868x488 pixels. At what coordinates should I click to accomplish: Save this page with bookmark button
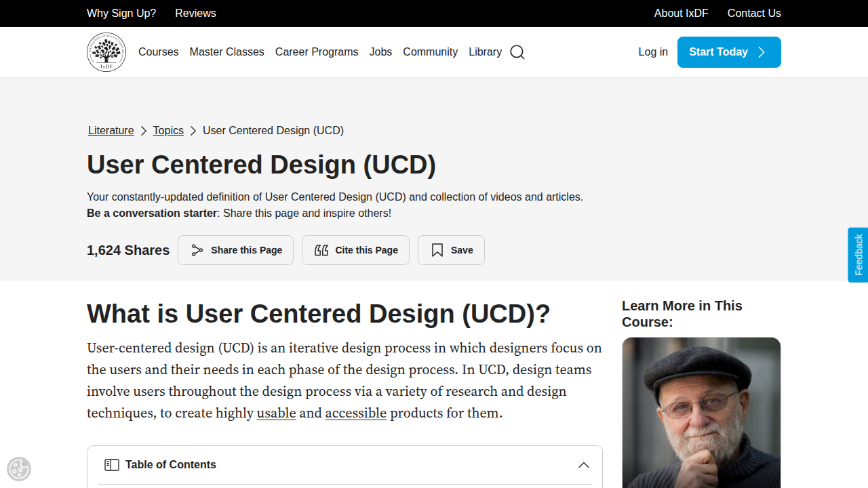[x=451, y=250]
